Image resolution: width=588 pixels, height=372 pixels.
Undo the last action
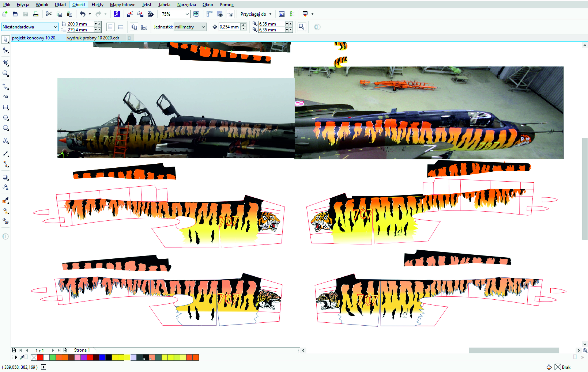point(83,14)
